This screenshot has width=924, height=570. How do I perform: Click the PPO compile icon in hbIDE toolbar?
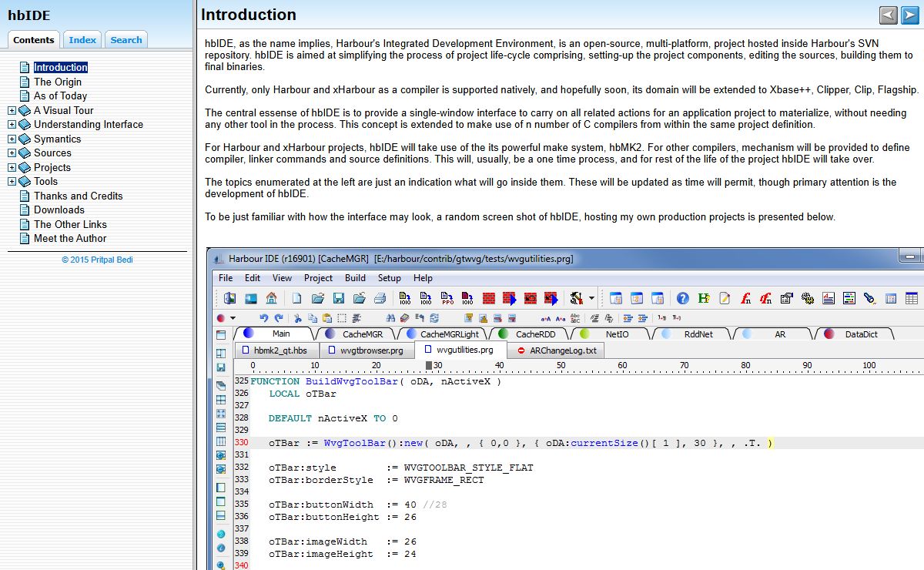(447, 298)
